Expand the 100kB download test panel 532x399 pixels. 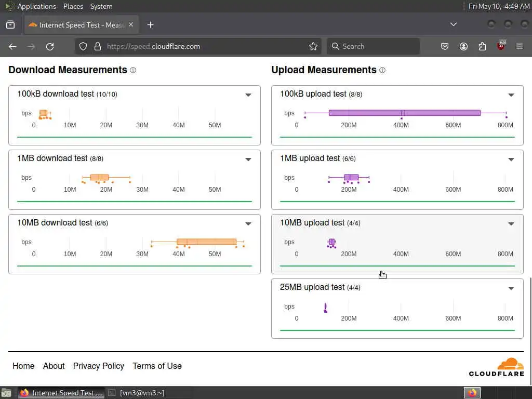pos(248,95)
